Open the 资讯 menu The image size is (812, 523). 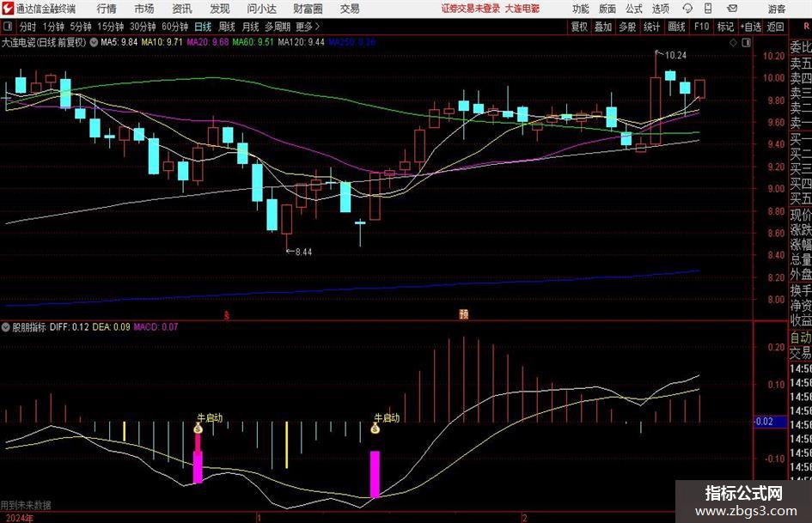click(x=182, y=9)
